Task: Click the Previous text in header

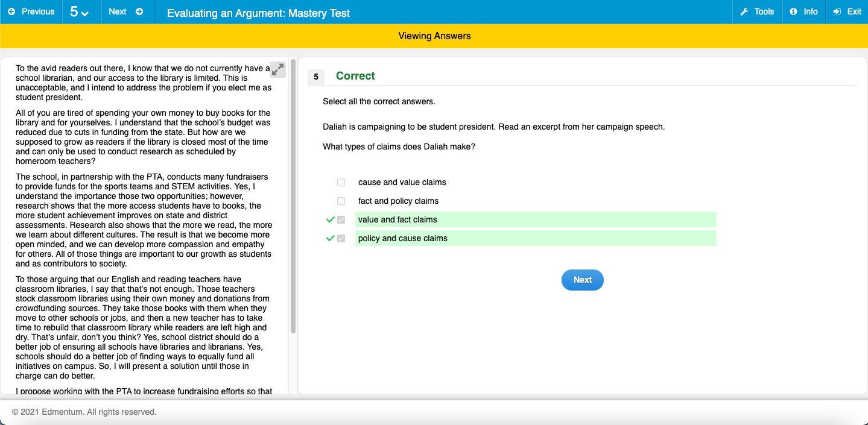Action: [37, 12]
